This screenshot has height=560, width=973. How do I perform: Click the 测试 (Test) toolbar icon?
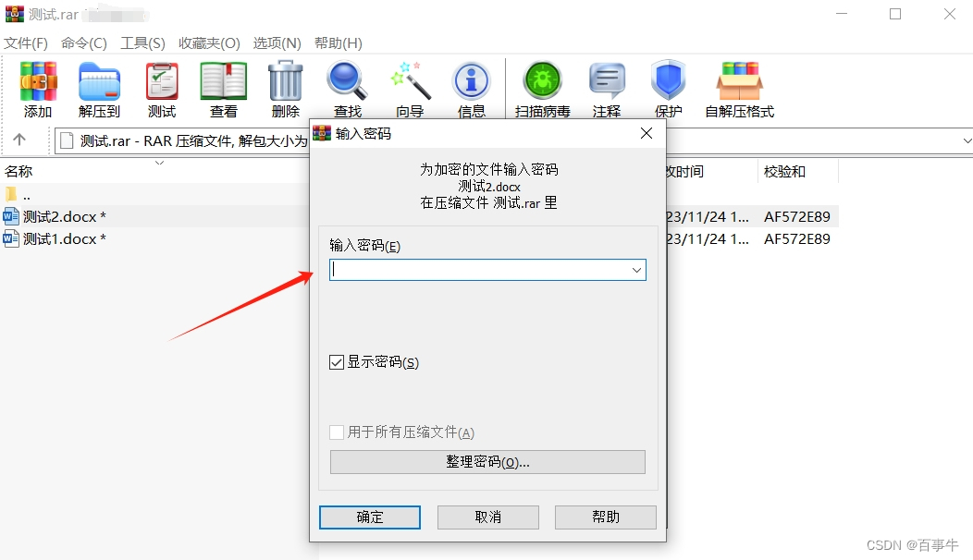pos(162,81)
